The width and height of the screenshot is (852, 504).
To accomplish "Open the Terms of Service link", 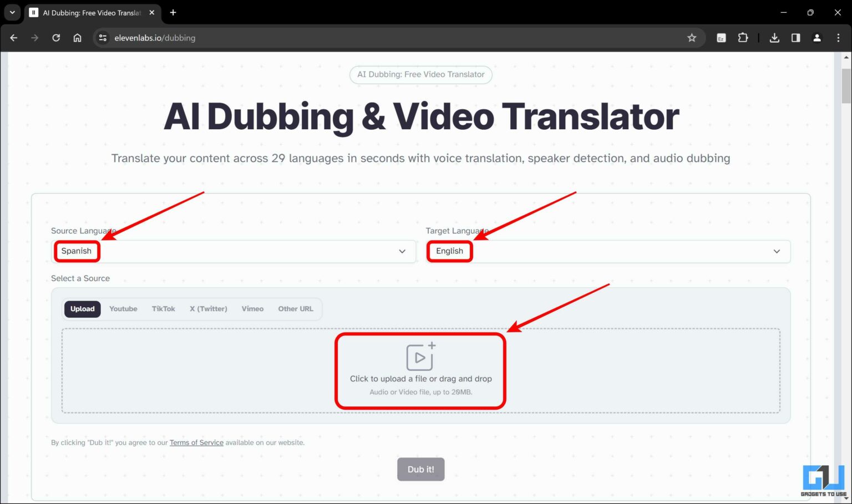I will (x=196, y=442).
